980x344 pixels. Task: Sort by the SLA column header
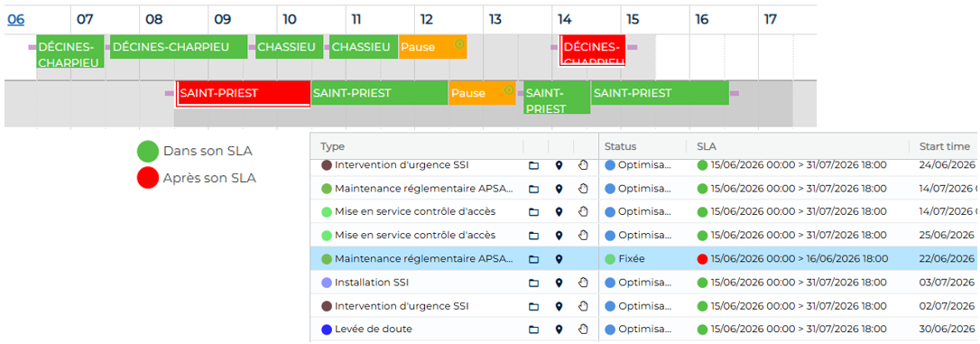pos(707,146)
